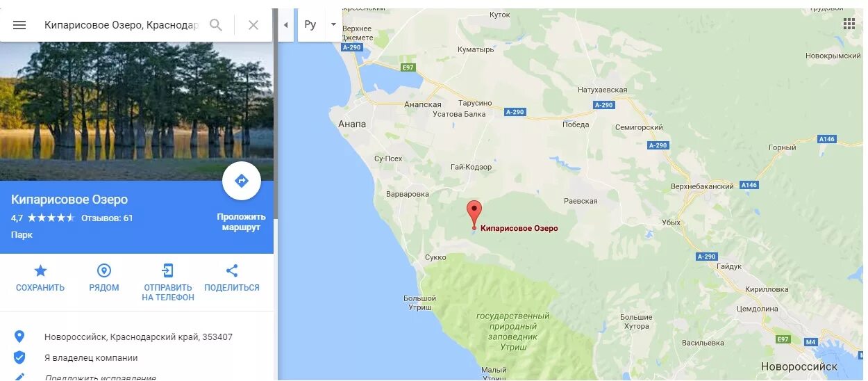Click Я владелец компании link

pyautogui.click(x=91, y=358)
